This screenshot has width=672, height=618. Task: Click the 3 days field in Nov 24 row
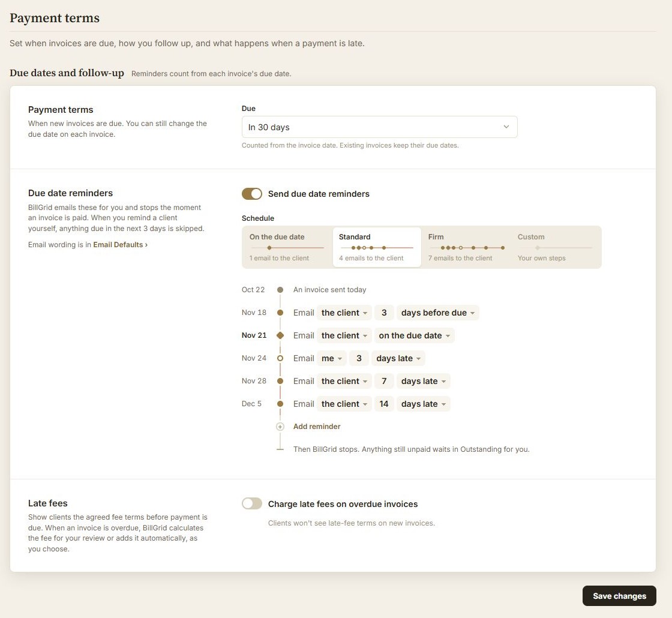point(359,358)
